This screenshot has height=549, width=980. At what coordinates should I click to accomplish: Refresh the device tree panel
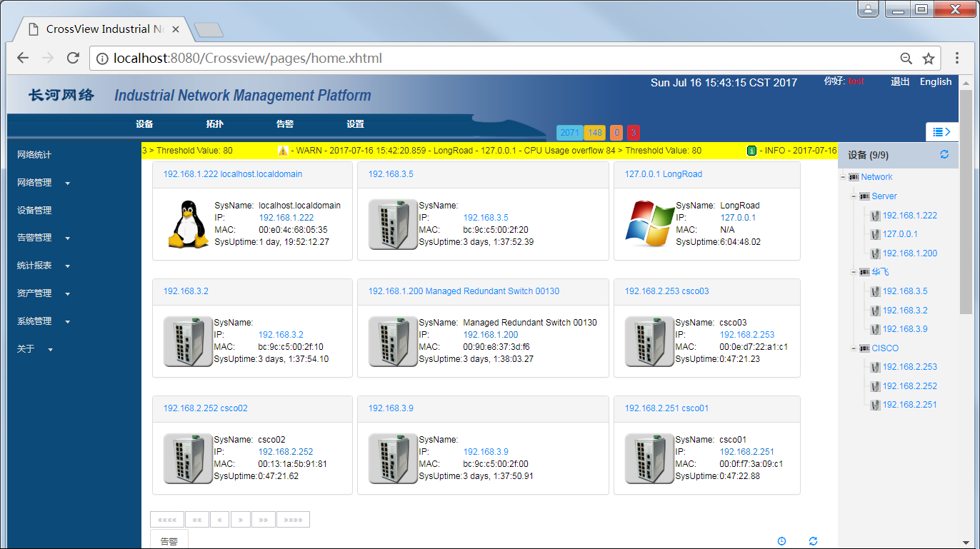click(944, 154)
